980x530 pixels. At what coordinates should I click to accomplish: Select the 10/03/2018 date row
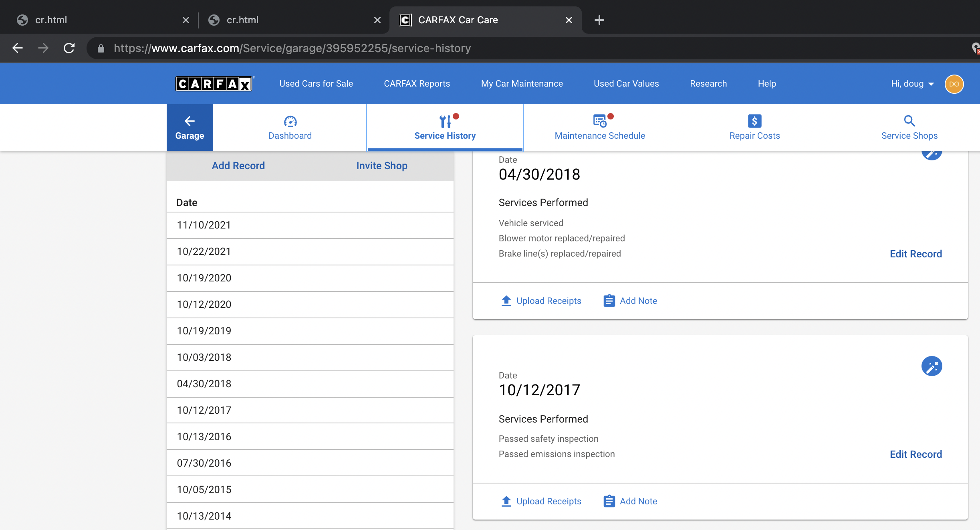[x=310, y=358]
